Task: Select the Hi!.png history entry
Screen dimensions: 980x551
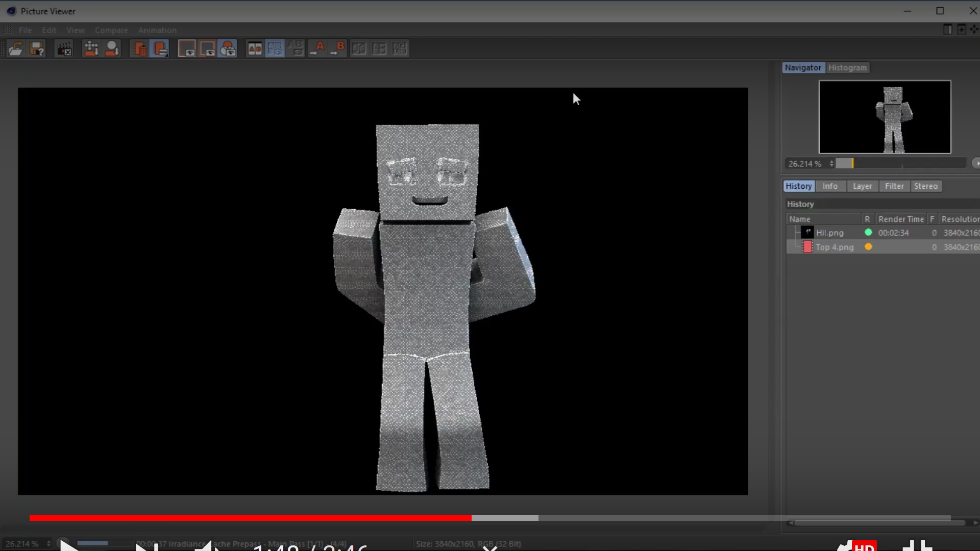Action: [x=883, y=233]
